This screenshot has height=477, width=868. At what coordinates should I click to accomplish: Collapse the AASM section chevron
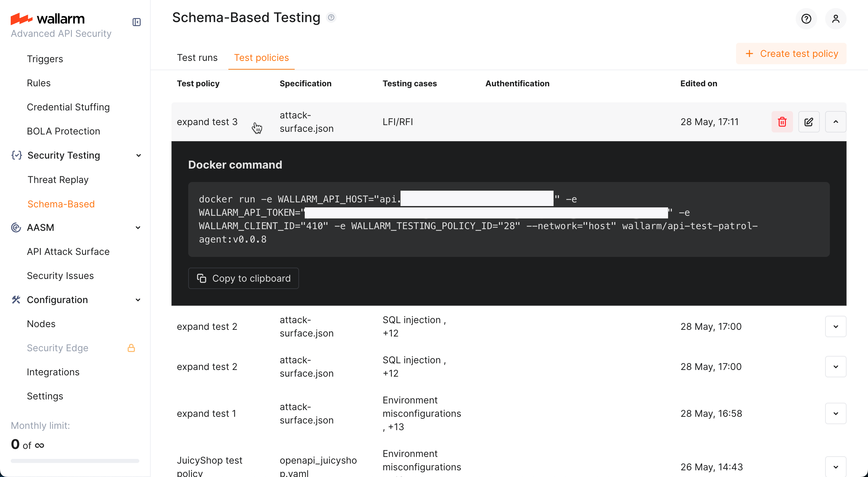[x=138, y=227]
